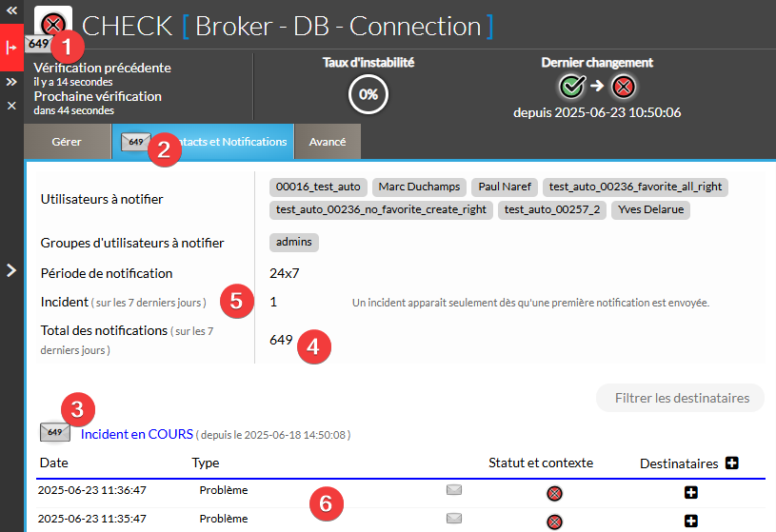776x532 pixels.
Task: Switch to the Avancé tab
Action: (x=328, y=142)
